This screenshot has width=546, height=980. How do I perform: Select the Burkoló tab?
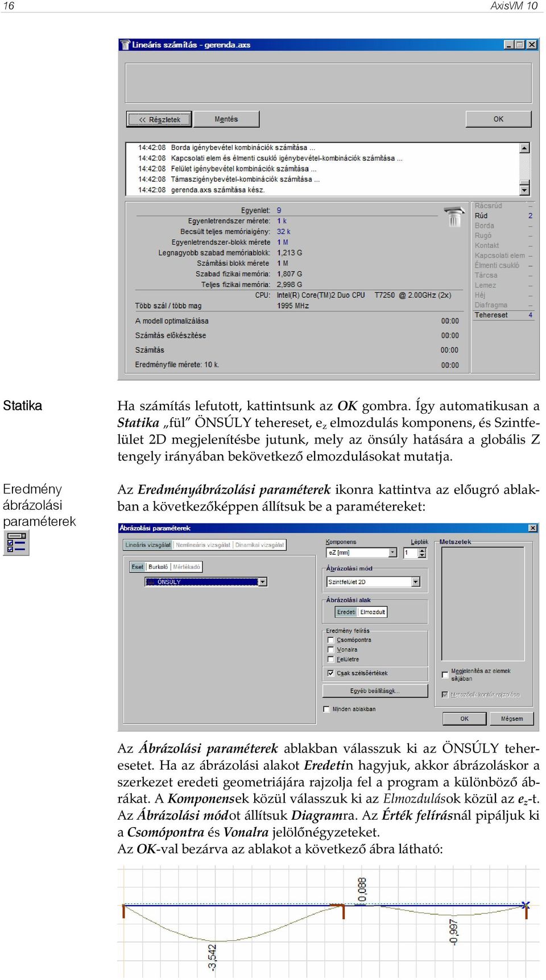158,567
